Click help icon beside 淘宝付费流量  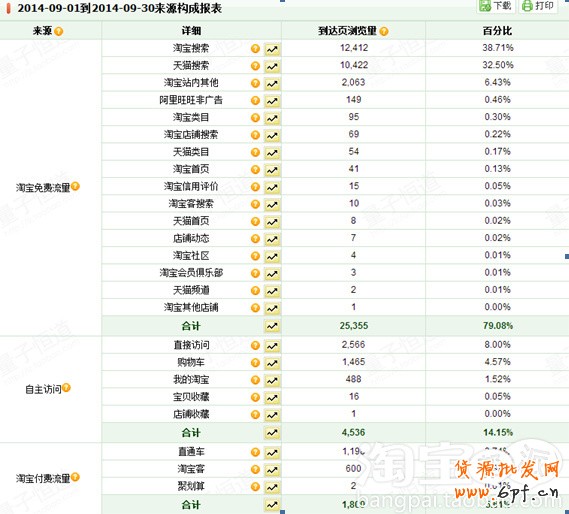tap(75, 477)
